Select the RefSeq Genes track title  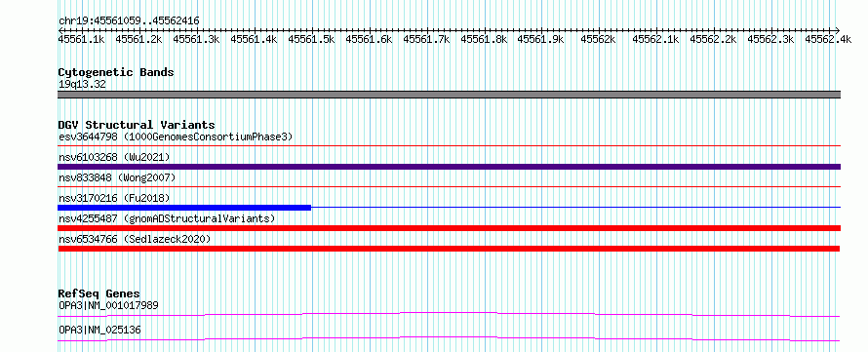(99, 293)
